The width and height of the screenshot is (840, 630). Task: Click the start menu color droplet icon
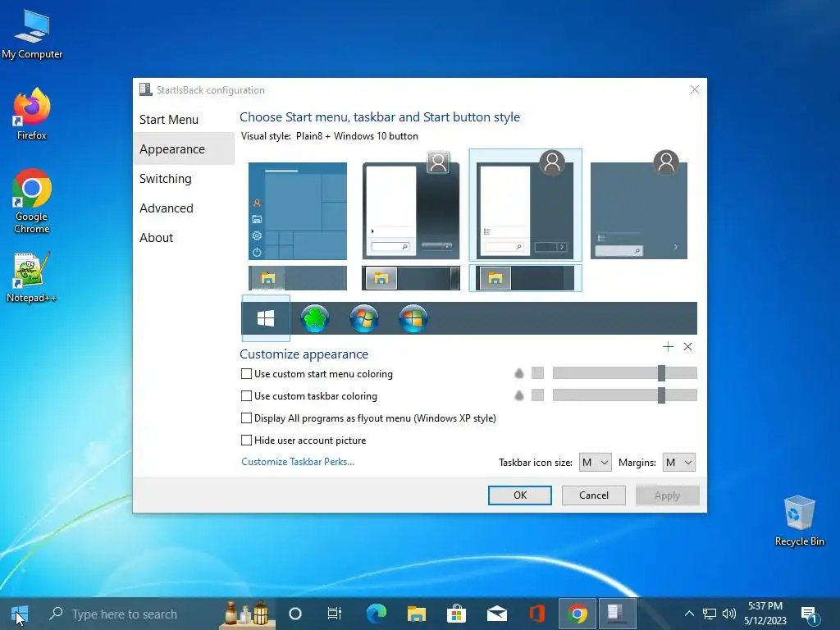click(x=518, y=373)
